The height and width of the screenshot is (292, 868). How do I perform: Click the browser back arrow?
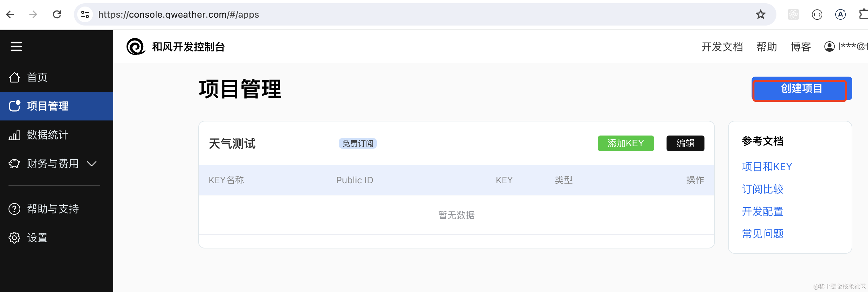pos(10,14)
